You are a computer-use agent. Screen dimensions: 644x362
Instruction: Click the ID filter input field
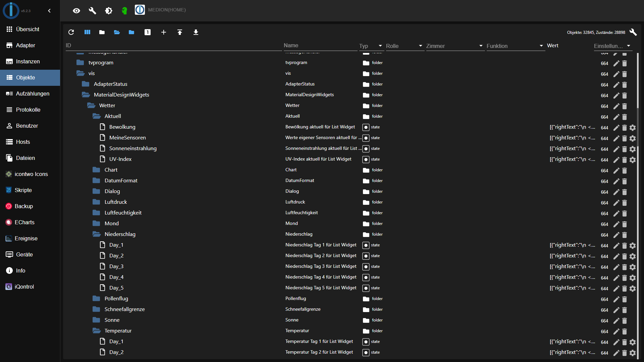[173, 46]
